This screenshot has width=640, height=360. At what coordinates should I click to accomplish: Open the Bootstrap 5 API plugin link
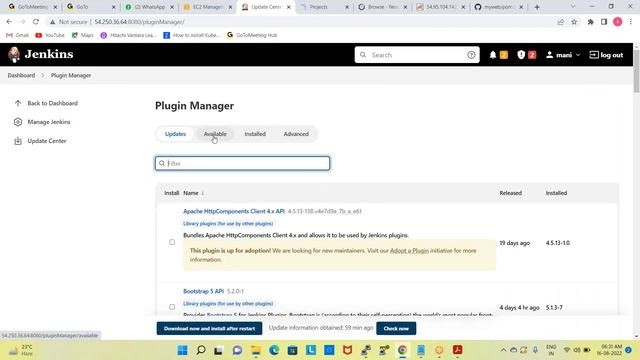pos(203,291)
